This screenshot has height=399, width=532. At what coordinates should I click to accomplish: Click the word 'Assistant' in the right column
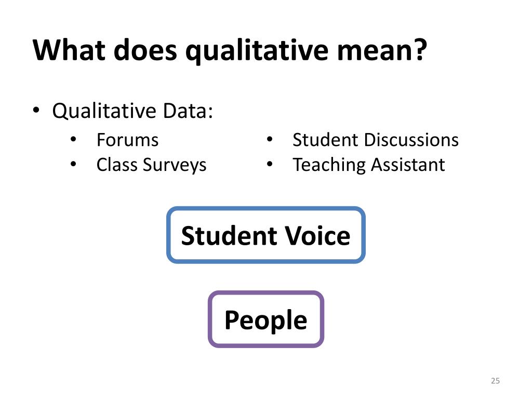coord(408,165)
